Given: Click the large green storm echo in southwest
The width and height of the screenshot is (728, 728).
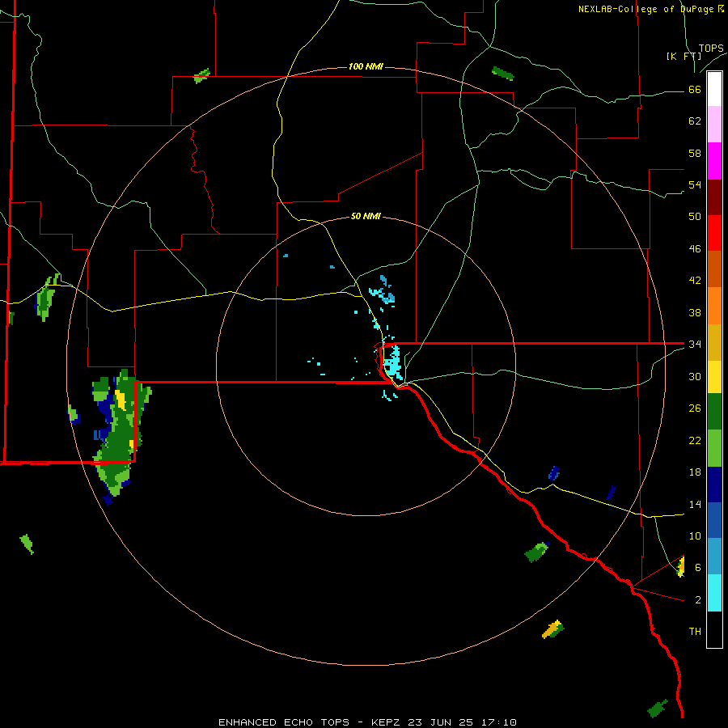Looking at the screenshot, I should click(120, 434).
